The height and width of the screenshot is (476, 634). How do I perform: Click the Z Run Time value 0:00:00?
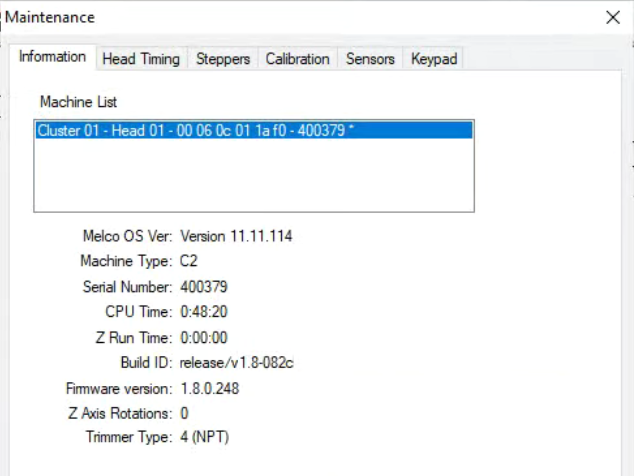[x=204, y=338]
